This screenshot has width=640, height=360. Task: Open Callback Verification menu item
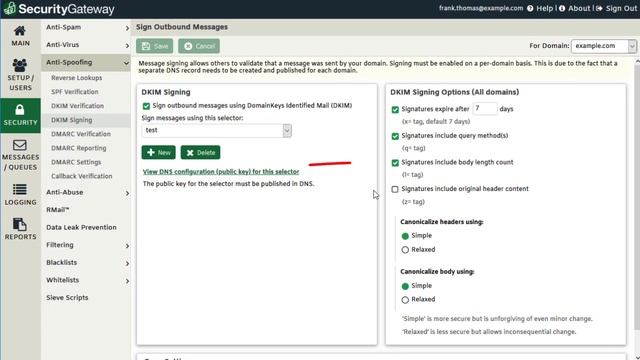[x=82, y=176]
